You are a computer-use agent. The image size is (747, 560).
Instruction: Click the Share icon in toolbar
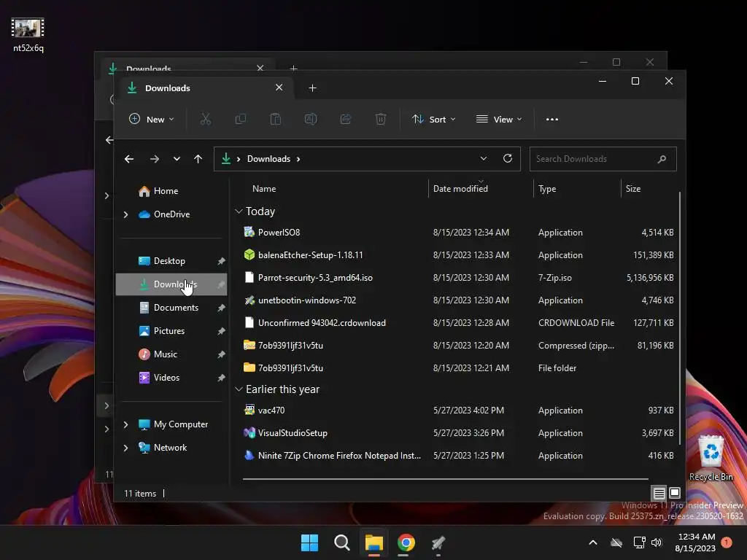(x=346, y=119)
